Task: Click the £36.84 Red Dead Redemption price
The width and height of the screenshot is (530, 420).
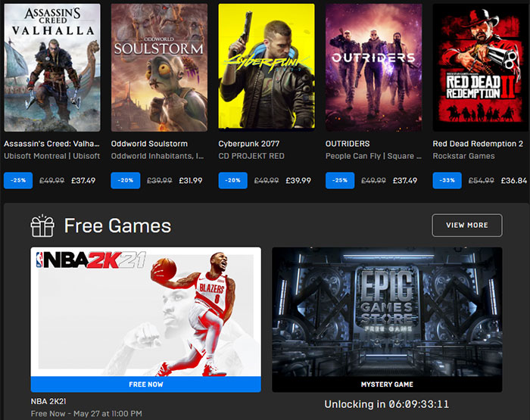Action: pyautogui.click(x=514, y=181)
